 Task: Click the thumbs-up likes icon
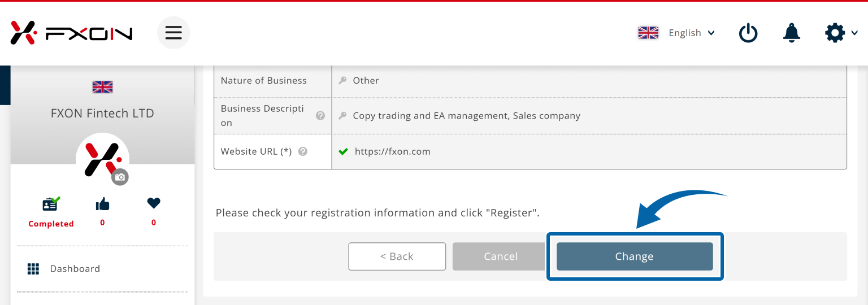click(102, 204)
